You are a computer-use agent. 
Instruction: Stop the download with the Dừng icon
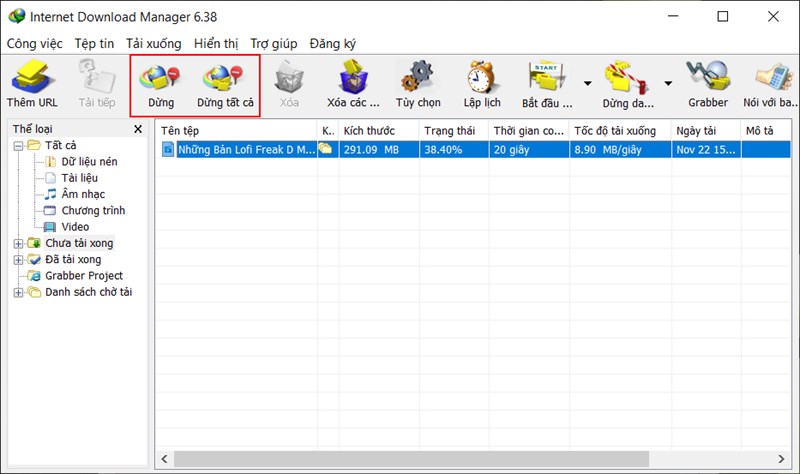pos(160,78)
